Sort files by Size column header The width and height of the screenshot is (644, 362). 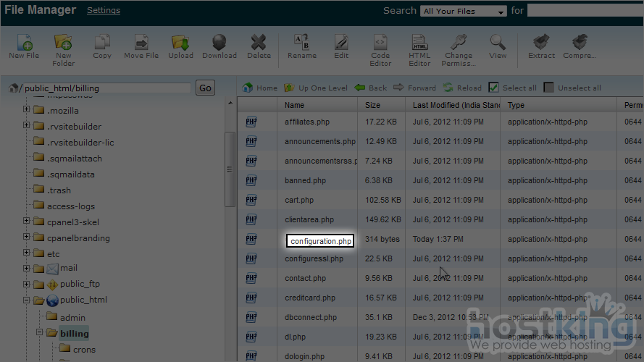click(x=372, y=105)
